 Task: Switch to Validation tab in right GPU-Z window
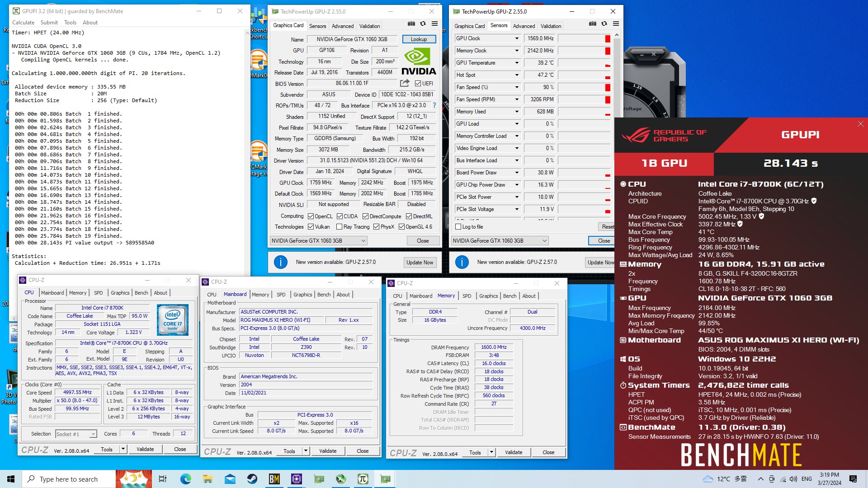[551, 26]
